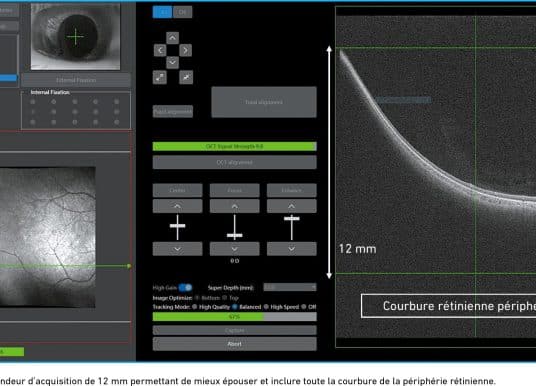Click the down arrow in the directional pad

tap(172, 63)
